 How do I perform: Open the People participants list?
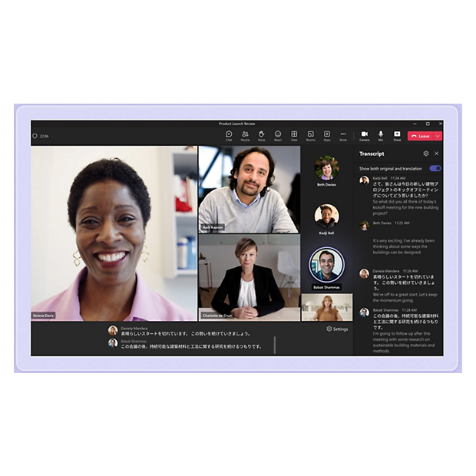245,135
